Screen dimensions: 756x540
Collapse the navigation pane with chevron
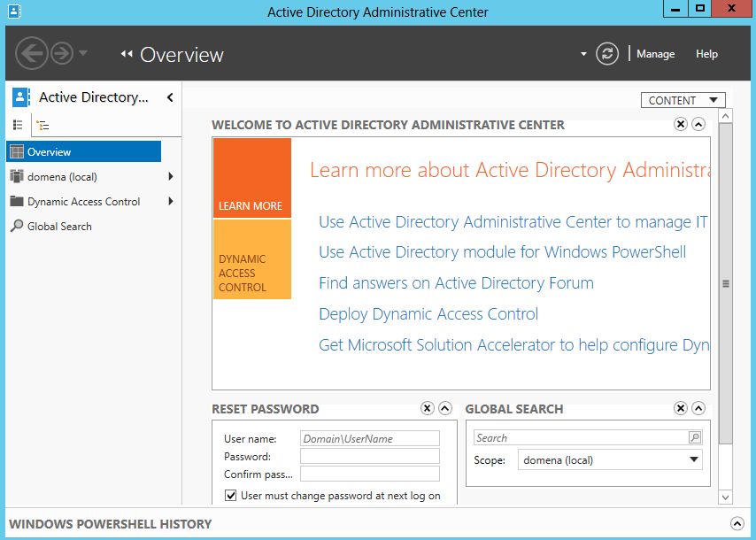(170, 97)
